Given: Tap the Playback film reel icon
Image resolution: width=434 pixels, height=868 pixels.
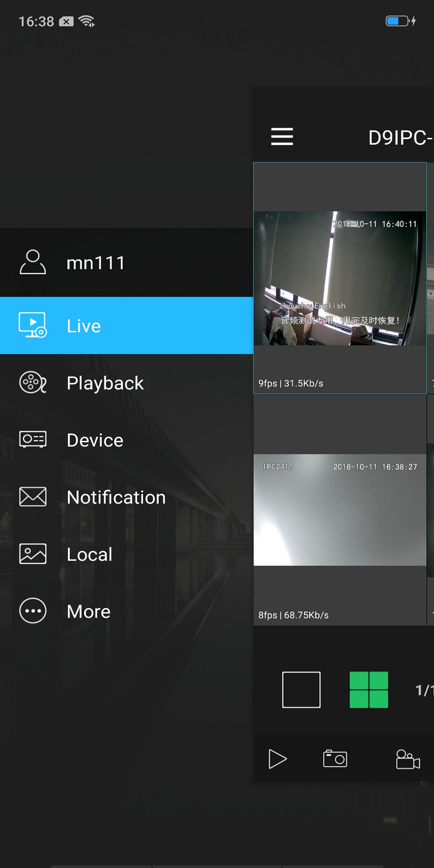Looking at the screenshot, I should click(33, 382).
